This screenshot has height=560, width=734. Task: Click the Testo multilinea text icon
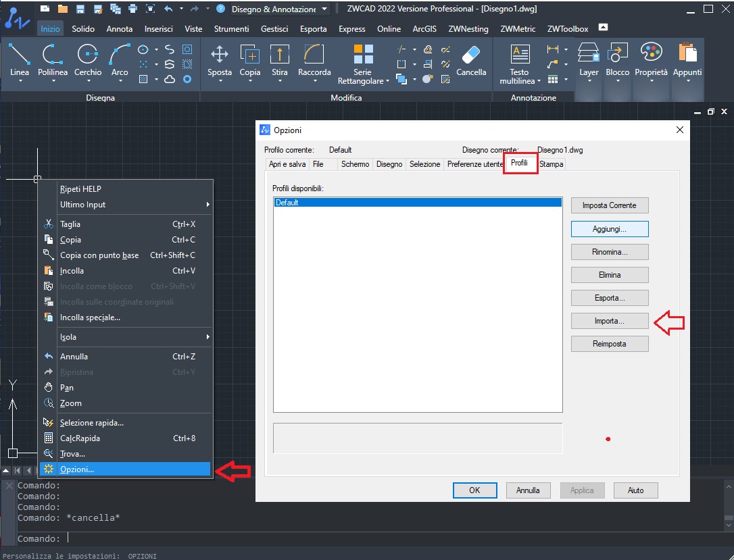[520, 54]
